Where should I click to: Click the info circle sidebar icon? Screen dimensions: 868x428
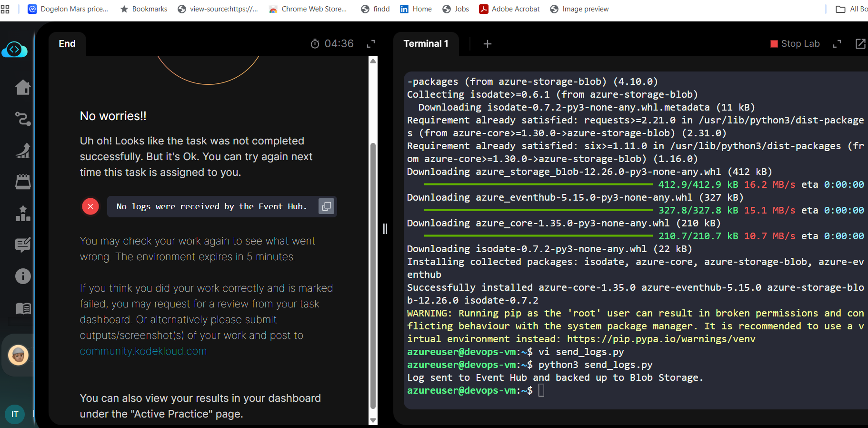22,276
